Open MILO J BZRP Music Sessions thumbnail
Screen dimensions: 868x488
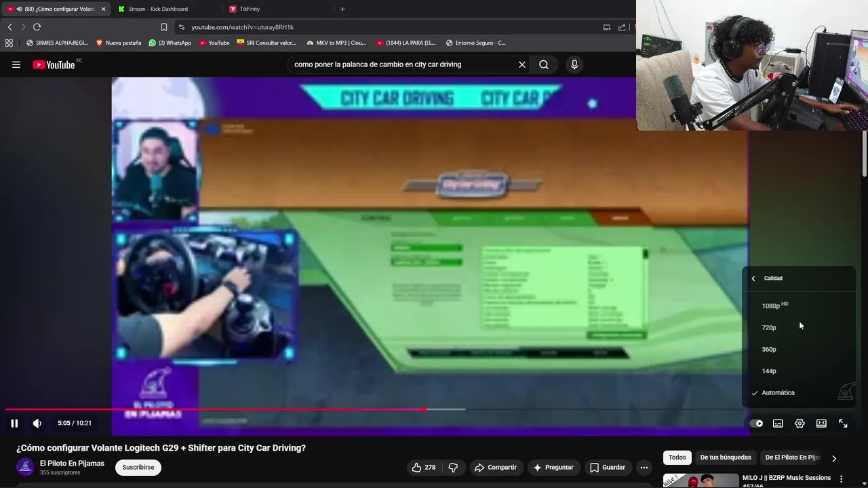pos(701,481)
